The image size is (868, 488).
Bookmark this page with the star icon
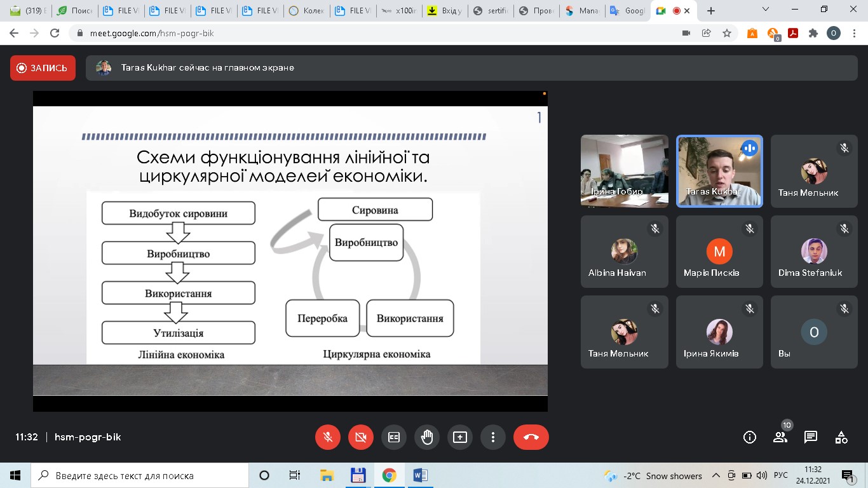tap(727, 33)
